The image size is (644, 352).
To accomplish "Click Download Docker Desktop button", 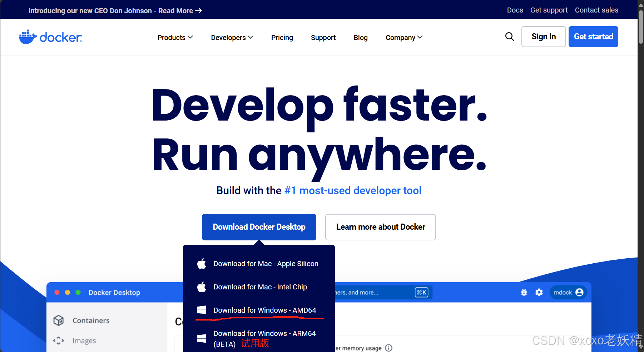I will pos(259,227).
